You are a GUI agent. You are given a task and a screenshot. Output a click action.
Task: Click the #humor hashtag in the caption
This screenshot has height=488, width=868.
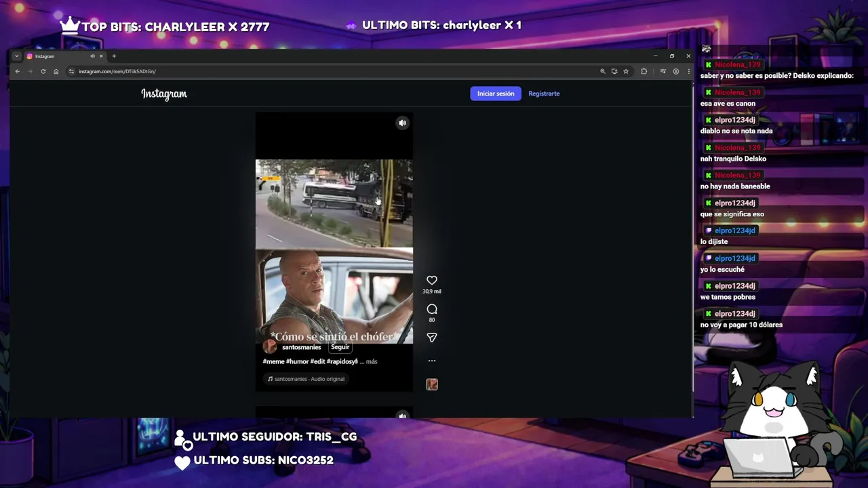297,362
